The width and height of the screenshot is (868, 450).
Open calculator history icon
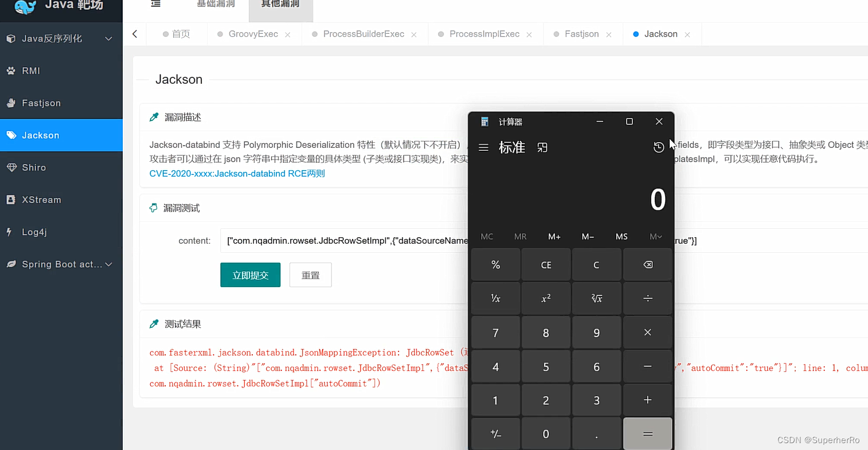(x=659, y=147)
